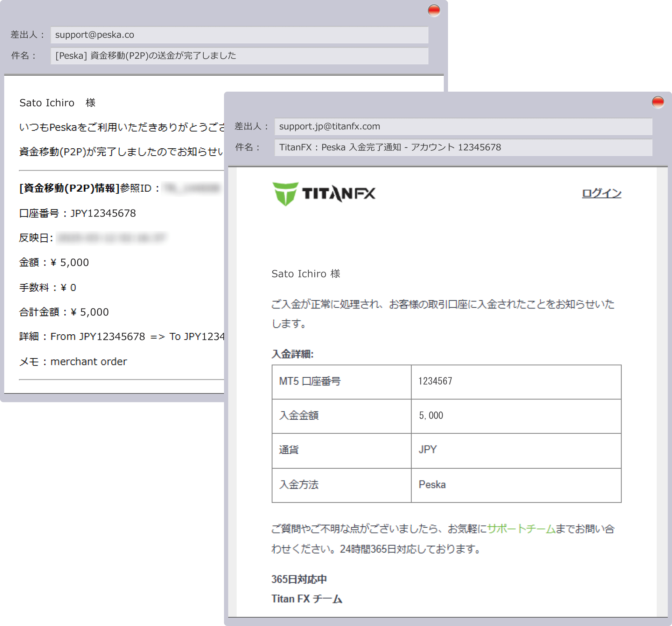Click the 口座番号：JPY12345678 line
The height and width of the screenshot is (626, 672).
coord(77,213)
